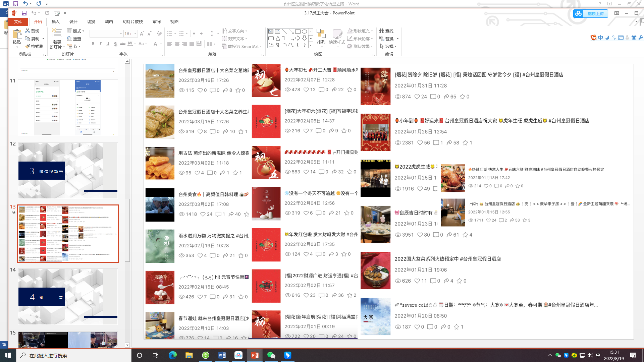Switch to the 设计 (Design) ribbon tab
Viewport: 644px width, 362px height.
click(73, 21)
